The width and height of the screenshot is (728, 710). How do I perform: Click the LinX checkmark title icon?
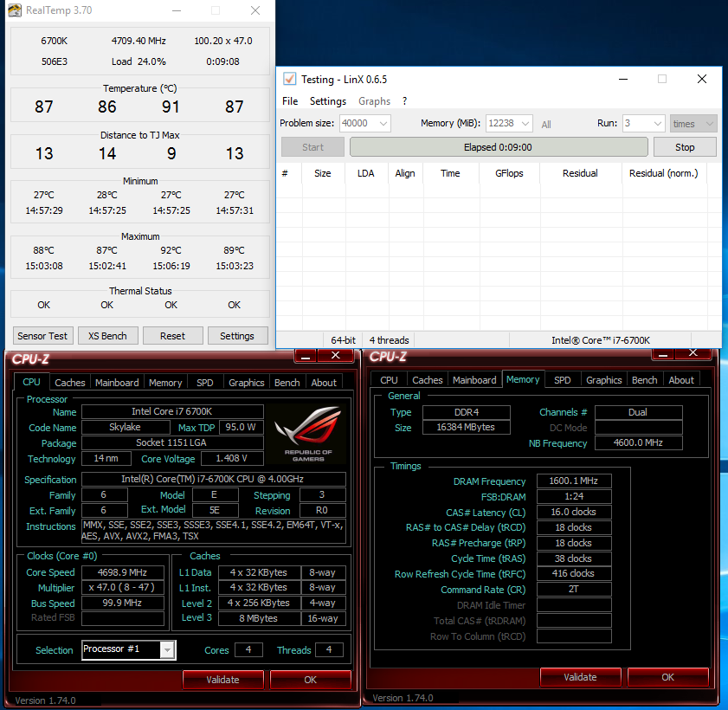click(x=289, y=79)
